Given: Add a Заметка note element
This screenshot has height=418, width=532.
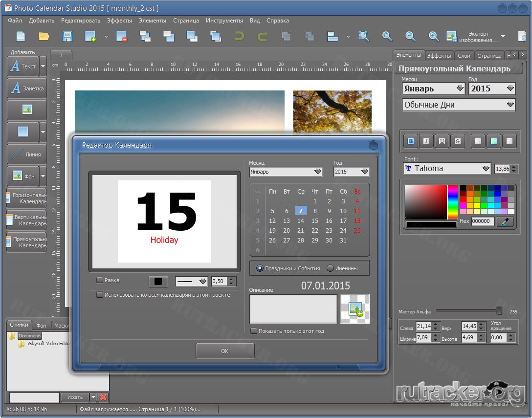Looking at the screenshot, I should 27,88.
